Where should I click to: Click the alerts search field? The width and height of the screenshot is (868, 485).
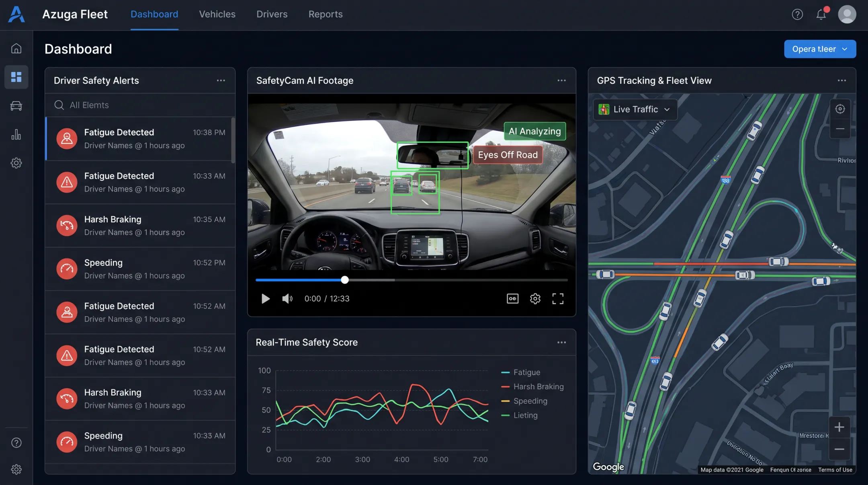pos(140,105)
